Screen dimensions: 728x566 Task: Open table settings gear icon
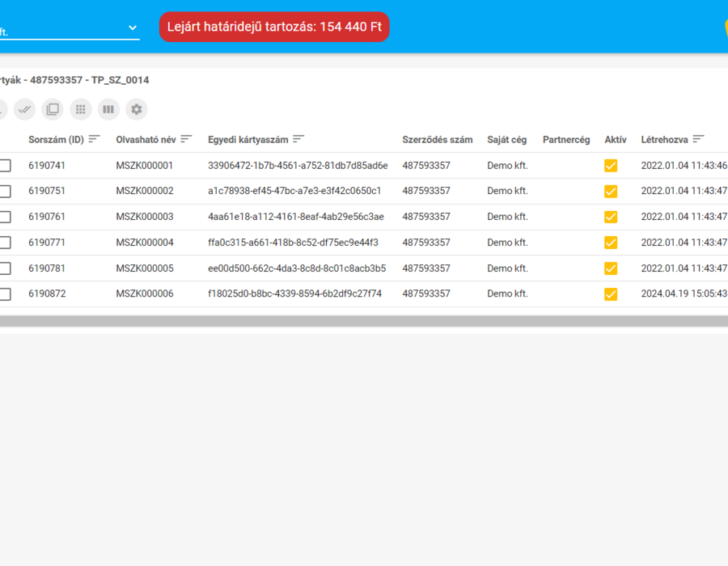[x=137, y=109]
